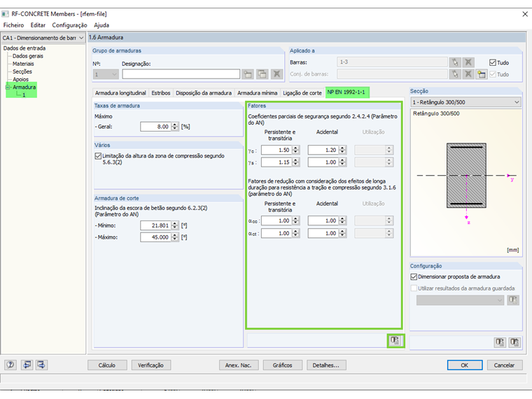Screen dimensions: 532x399
Task: Create a new reinforcement group icon
Action: click(248, 74)
